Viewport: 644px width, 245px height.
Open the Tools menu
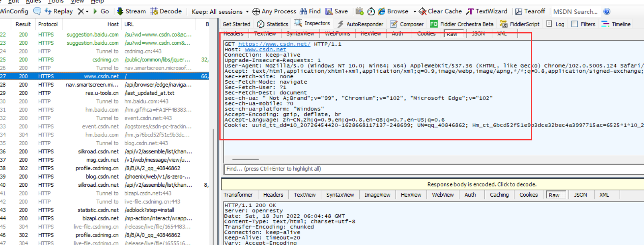pos(56,2)
